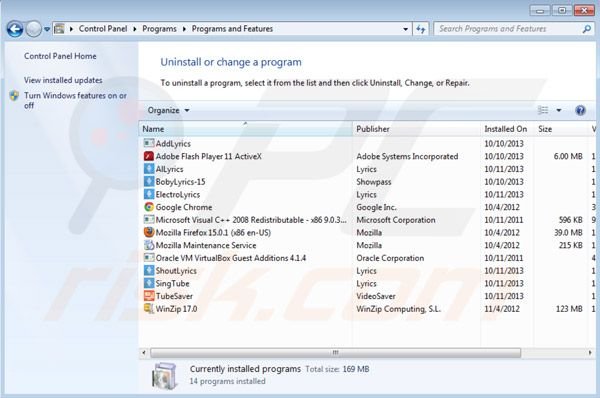
Task: Sort list by Publisher column header
Action: point(416,129)
